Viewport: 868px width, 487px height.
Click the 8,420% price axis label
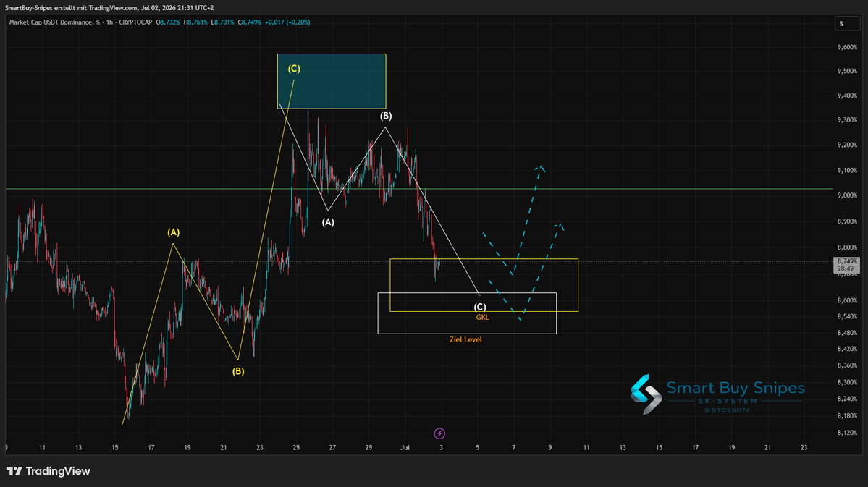[x=847, y=350]
